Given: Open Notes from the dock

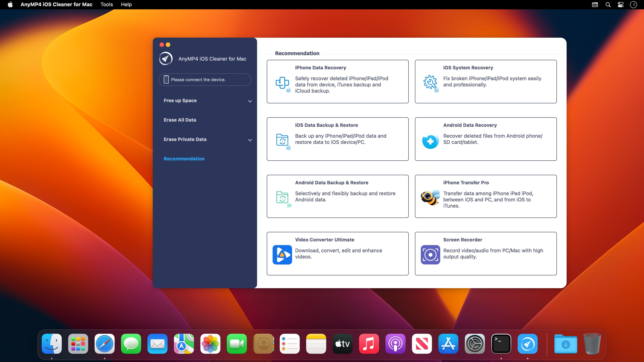Looking at the screenshot, I should [x=316, y=344].
